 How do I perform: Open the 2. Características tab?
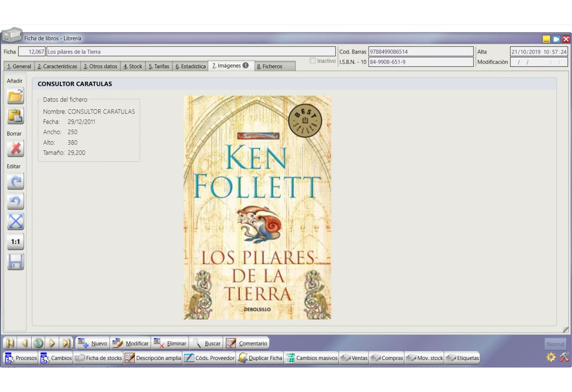[x=57, y=66]
